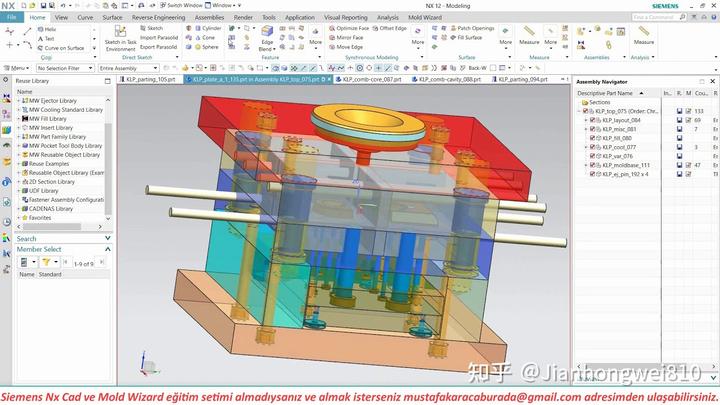Viewport: 720px width, 405px height.
Task: Expand the Search section
Action: (108, 238)
